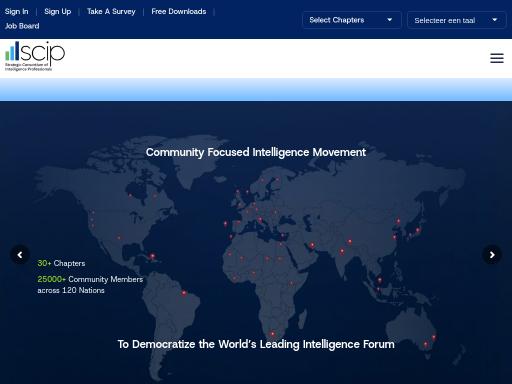The height and width of the screenshot is (384, 512).
Task: Click 25000+ Community Members text
Action: click(x=90, y=279)
